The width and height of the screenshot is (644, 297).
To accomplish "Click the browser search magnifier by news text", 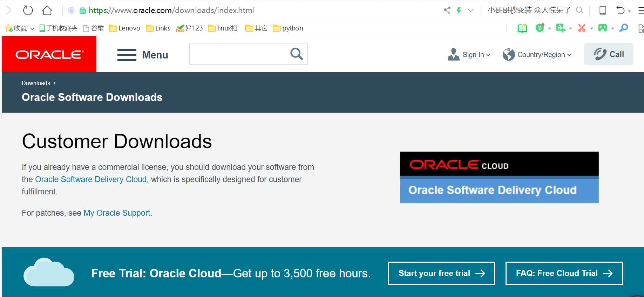I will pyautogui.click(x=579, y=10).
